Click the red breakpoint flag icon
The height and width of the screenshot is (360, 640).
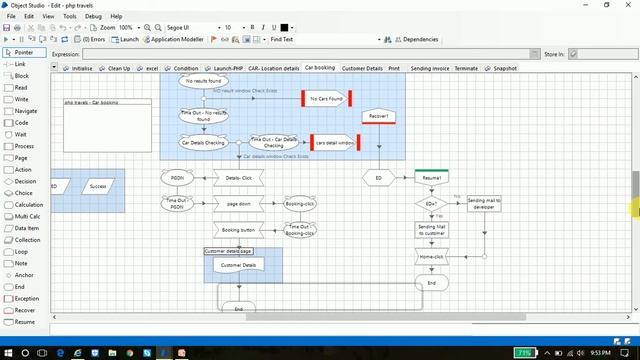(213, 40)
